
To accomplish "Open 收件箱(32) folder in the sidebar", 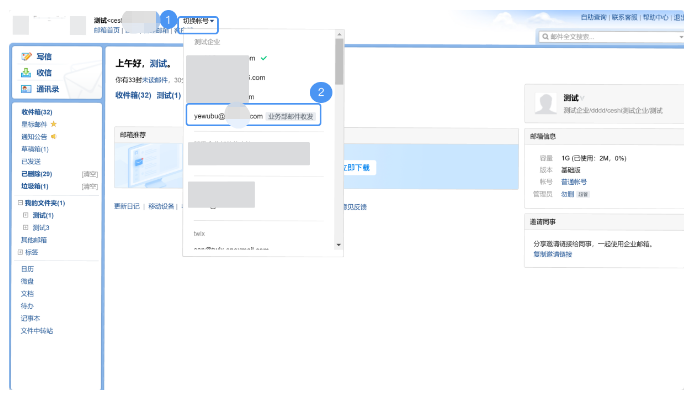I will 37,112.
